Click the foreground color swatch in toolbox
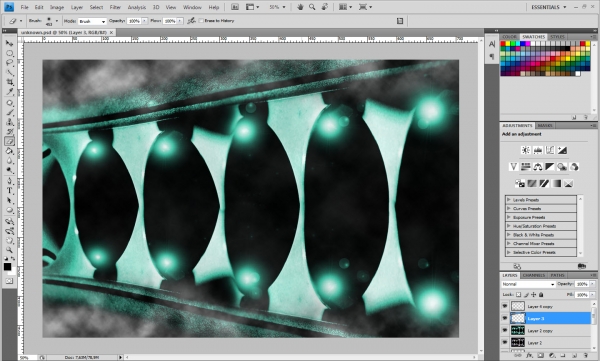The height and width of the screenshot is (361, 600). pyautogui.click(x=7, y=266)
